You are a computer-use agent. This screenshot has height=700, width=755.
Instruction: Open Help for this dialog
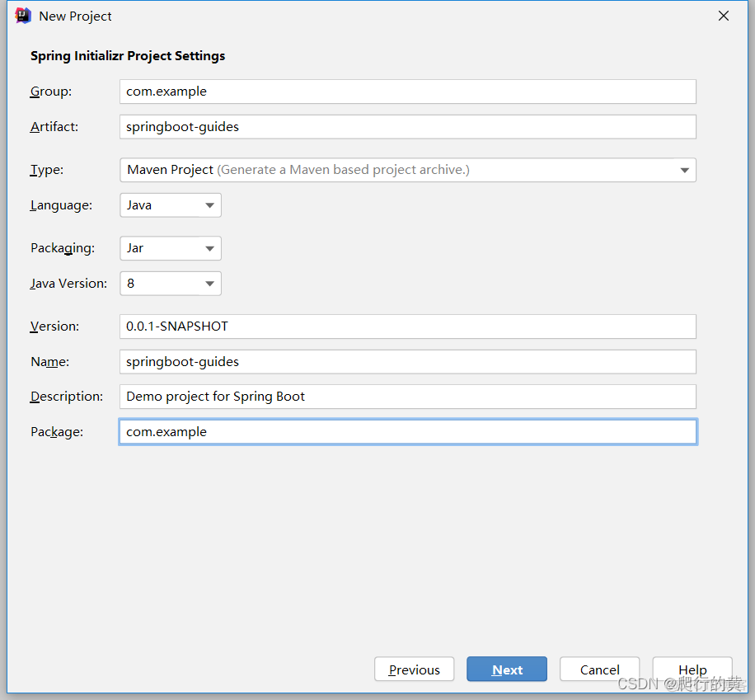click(692, 669)
